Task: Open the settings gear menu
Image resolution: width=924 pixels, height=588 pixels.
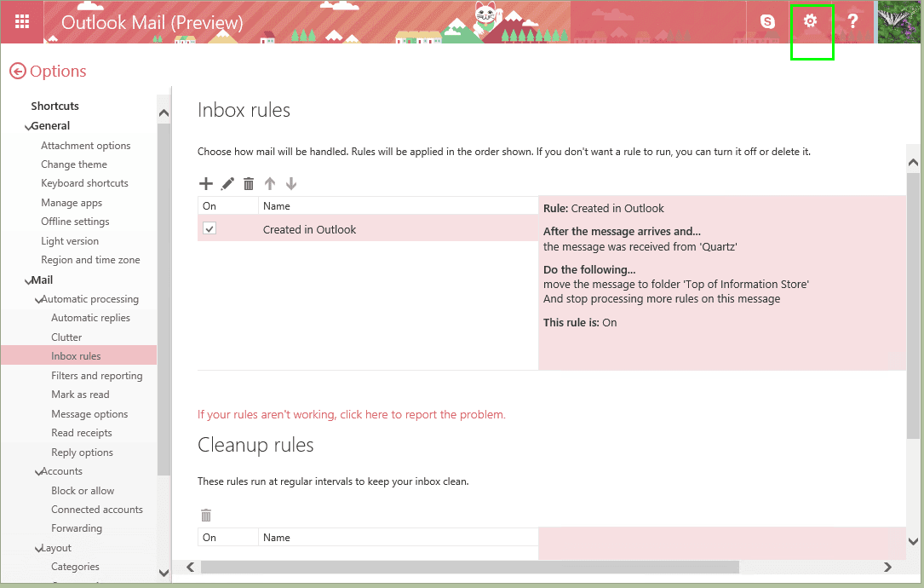Action: 810,21
